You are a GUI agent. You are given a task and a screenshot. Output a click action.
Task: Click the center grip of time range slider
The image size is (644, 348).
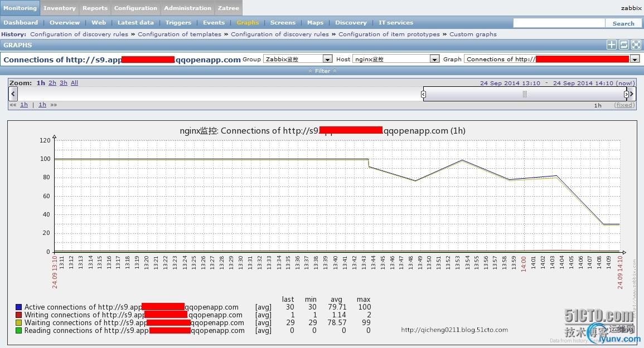click(525, 95)
